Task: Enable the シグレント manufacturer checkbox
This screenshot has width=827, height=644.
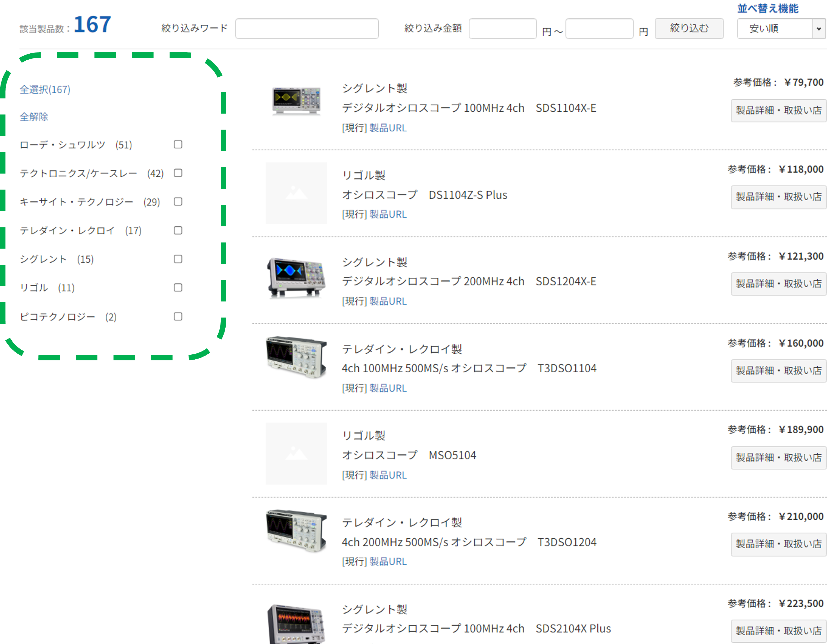Action: [x=178, y=259]
